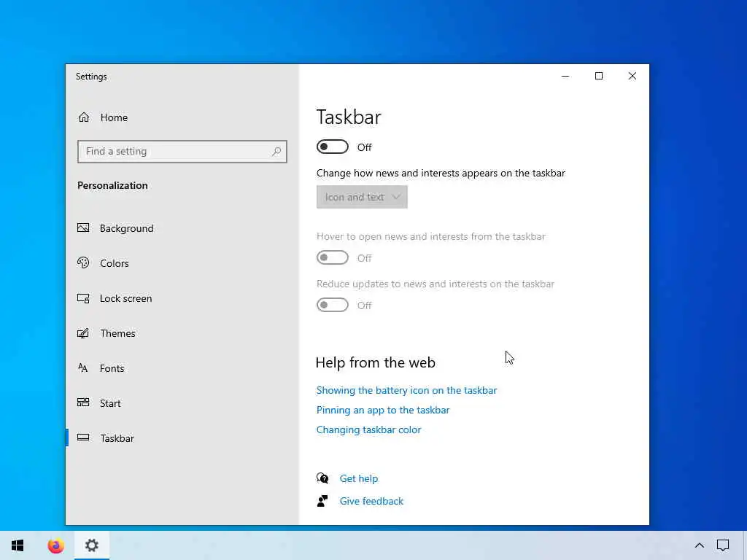
Task: Click the Help from the web heading
Action: coord(376,362)
